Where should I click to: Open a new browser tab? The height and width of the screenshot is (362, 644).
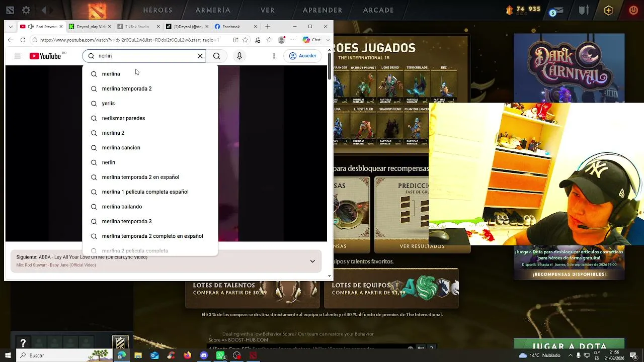click(268, 26)
